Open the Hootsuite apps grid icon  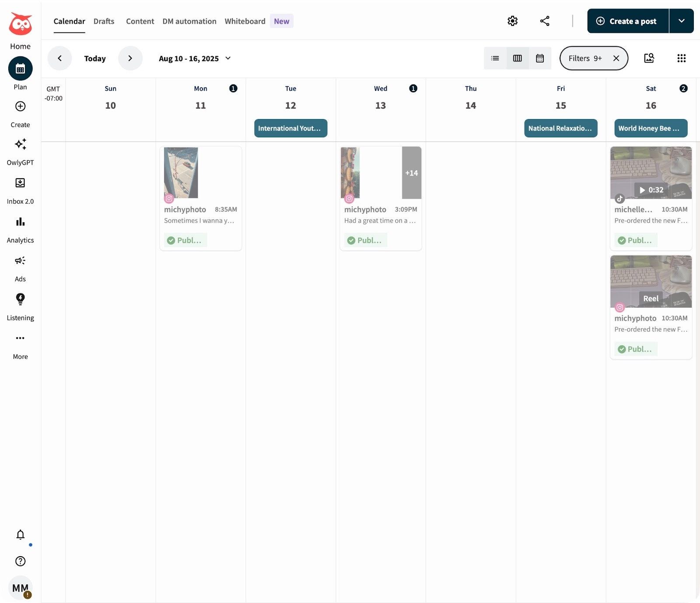(x=681, y=58)
